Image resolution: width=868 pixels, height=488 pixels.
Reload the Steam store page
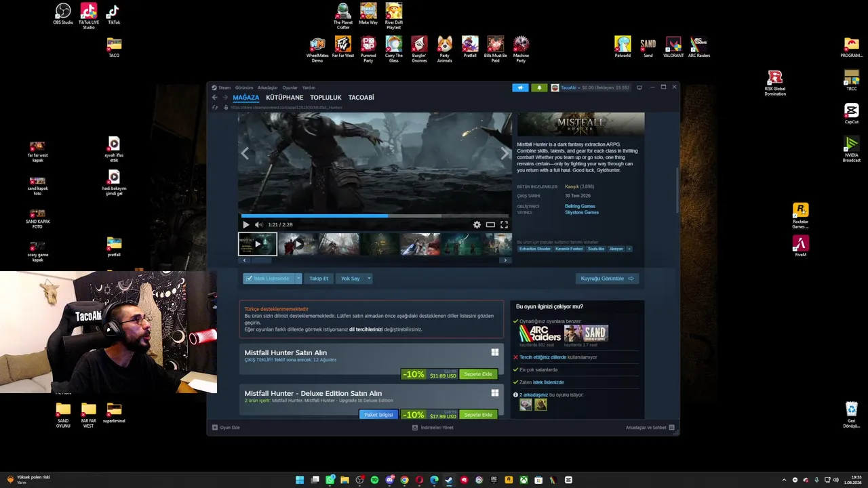coord(215,107)
